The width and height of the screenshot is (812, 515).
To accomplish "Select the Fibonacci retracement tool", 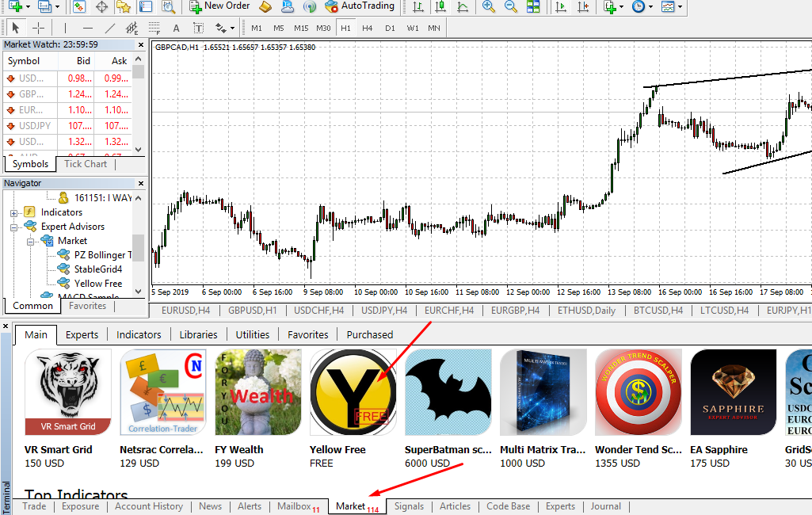I will [x=154, y=28].
